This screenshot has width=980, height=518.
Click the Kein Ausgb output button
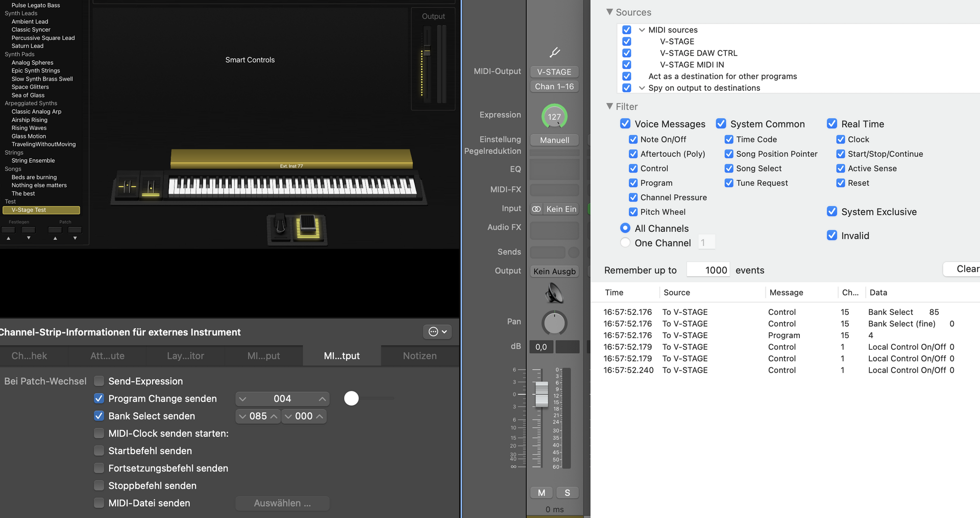[x=554, y=272]
